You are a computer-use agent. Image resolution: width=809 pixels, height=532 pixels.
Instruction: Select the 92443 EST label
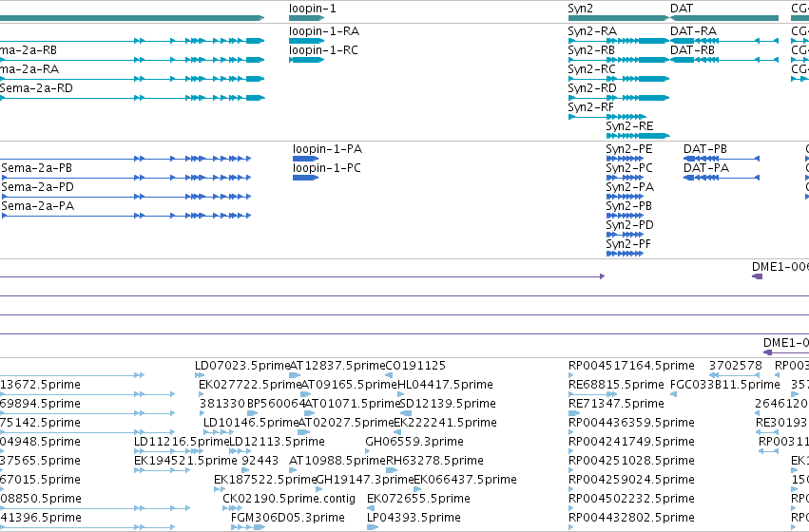click(x=260, y=461)
